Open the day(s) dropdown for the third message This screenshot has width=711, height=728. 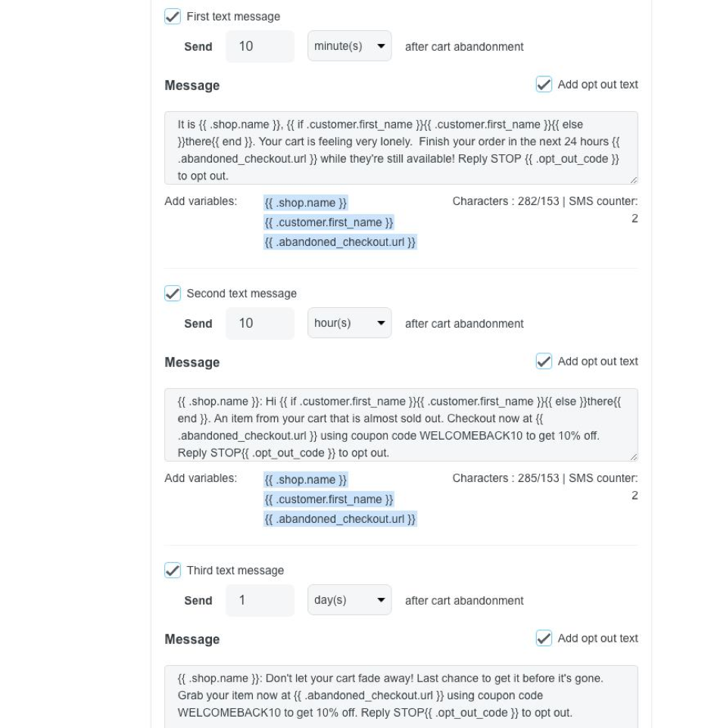(x=349, y=600)
